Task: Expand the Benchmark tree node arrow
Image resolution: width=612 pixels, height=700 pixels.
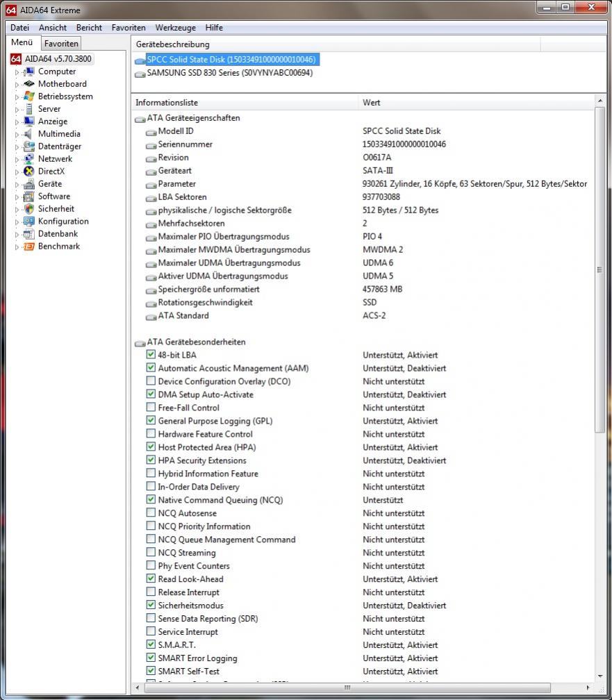Action: point(17,247)
